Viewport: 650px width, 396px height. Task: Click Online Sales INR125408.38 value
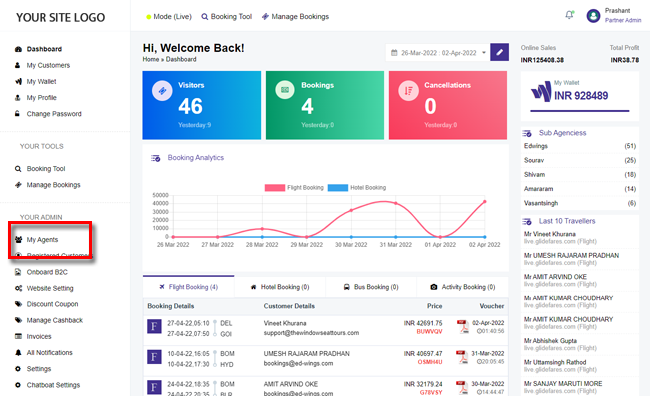[542, 60]
